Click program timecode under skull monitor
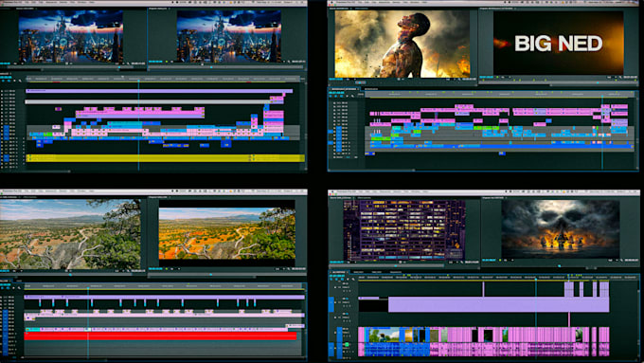 point(489,260)
